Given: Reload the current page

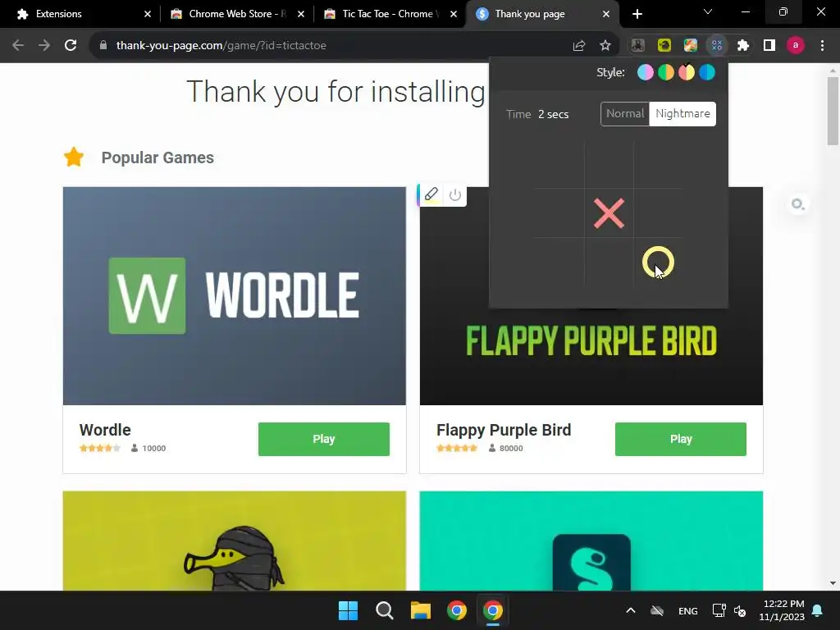Looking at the screenshot, I should pos(71,46).
